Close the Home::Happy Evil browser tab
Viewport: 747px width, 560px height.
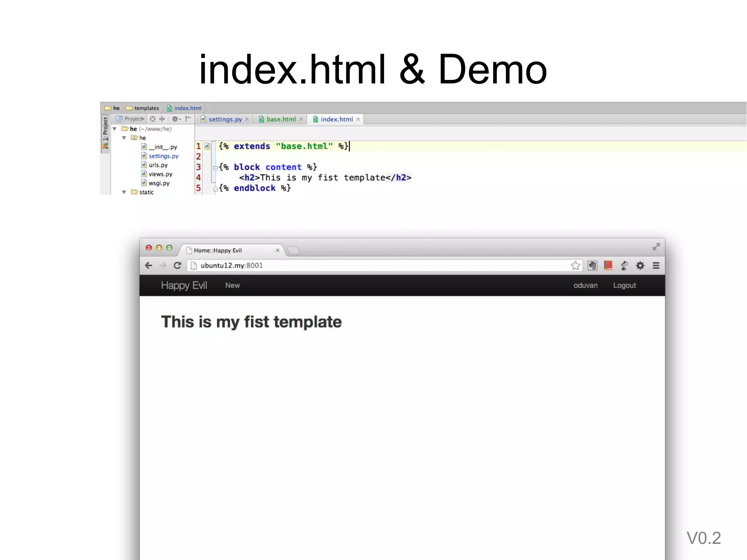(x=278, y=250)
